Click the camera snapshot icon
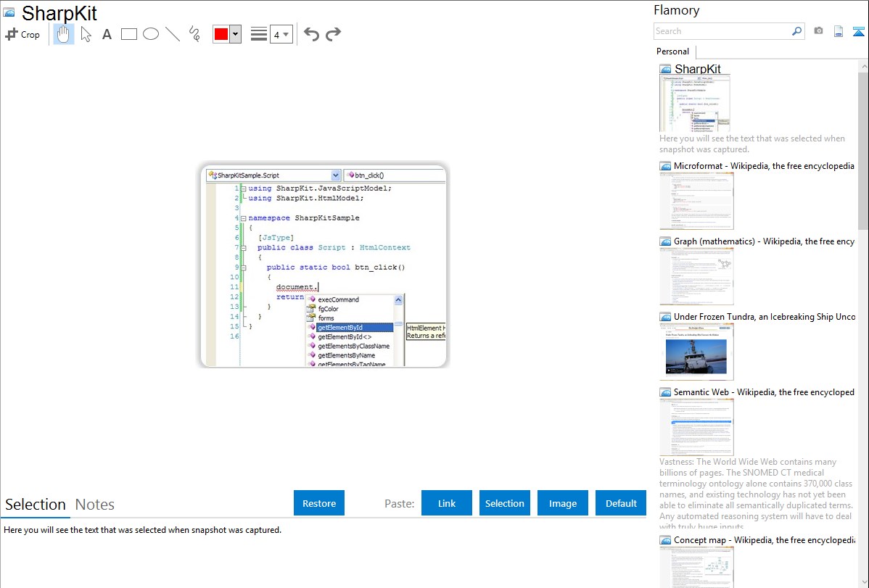 tap(818, 31)
